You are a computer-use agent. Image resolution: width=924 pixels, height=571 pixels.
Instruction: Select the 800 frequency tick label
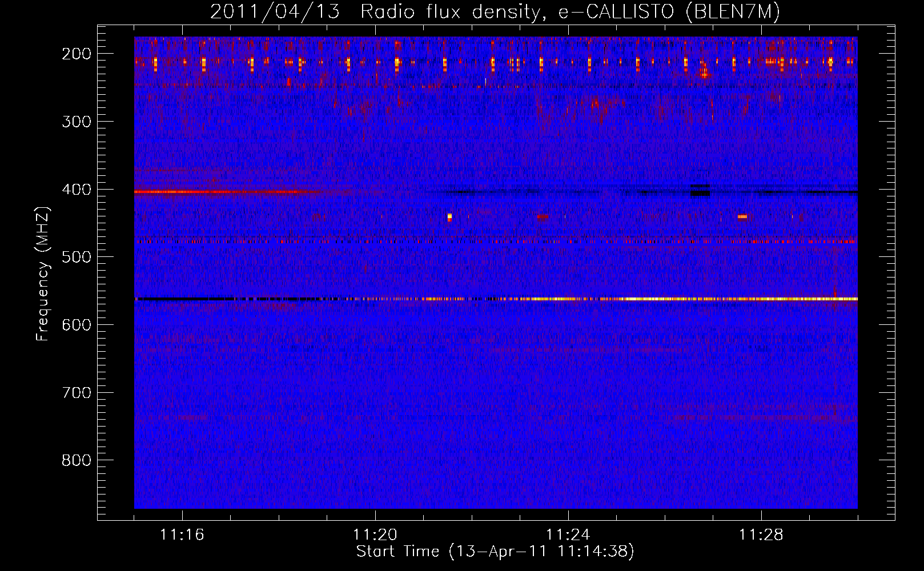(76, 460)
